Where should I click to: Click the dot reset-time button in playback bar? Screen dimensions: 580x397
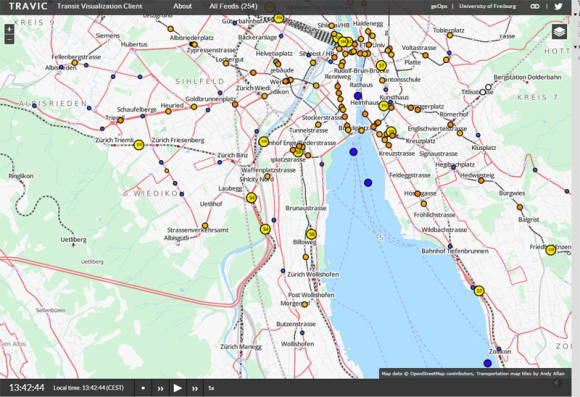click(143, 388)
